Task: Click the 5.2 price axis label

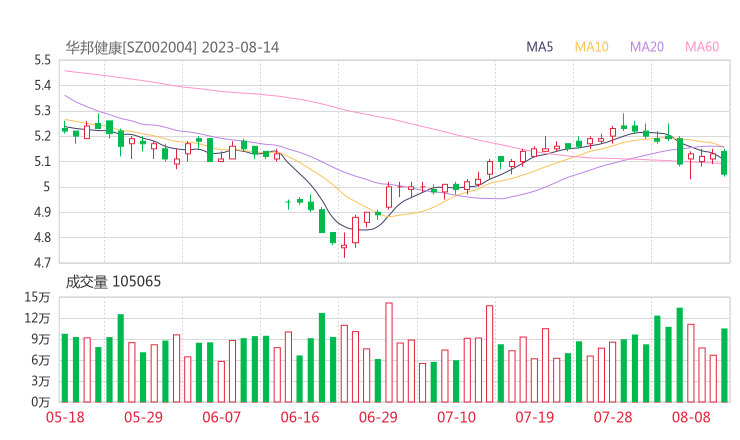Action: point(42,136)
